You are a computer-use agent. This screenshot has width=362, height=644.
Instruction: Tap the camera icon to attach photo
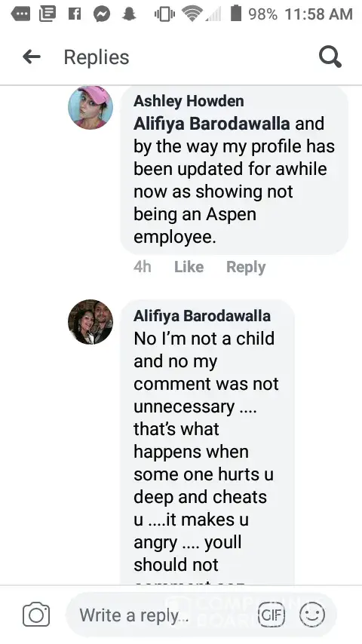point(36,615)
